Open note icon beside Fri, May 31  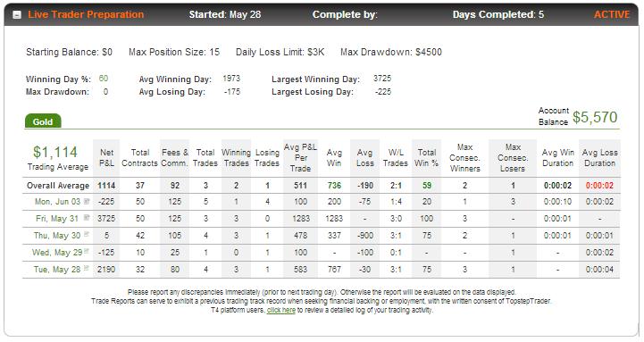coord(87,218)
